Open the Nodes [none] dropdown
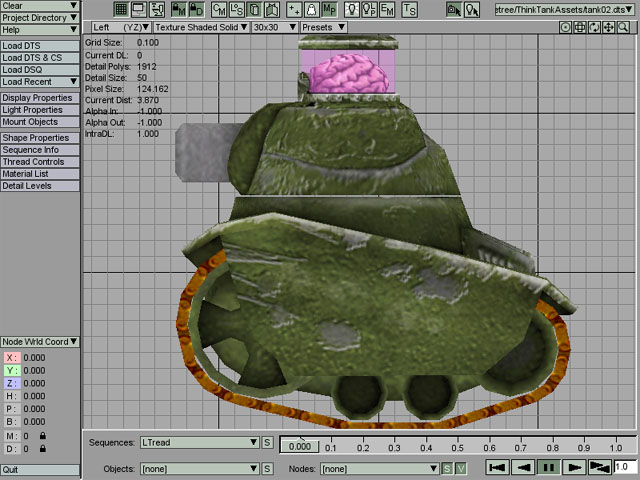The width and height of the screenshot is (640, 480). (x=380, y=469)
